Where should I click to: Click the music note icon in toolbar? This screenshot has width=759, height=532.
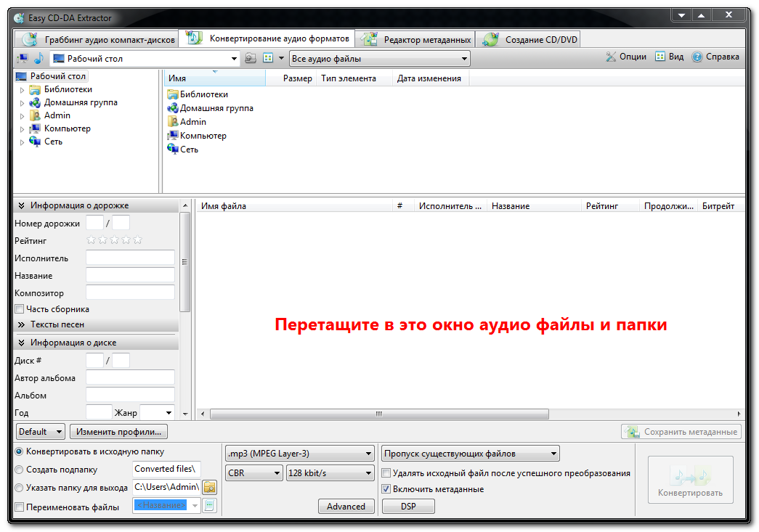coord(39,58)
